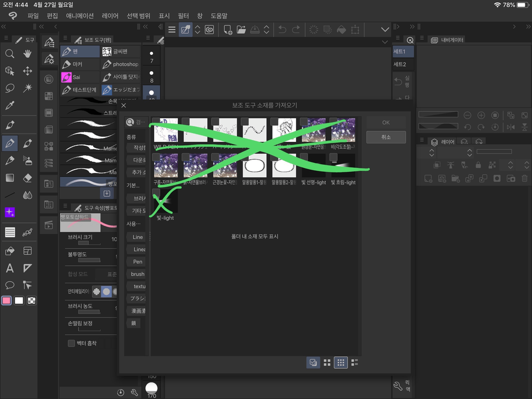Check the 말풍말풍1 material checkbox
Image resolution: width=532 pixels, height=399 pixels.
pyautogui.click(x=244, y=157)
